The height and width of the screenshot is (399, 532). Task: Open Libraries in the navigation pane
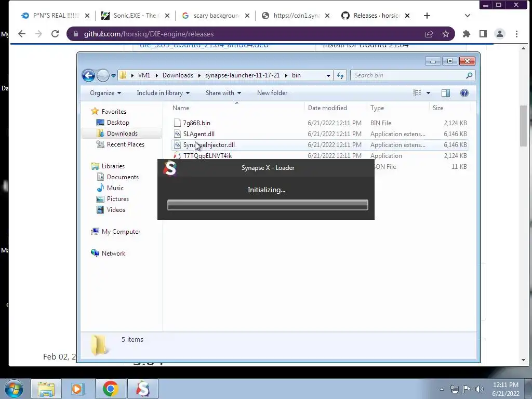113,166
